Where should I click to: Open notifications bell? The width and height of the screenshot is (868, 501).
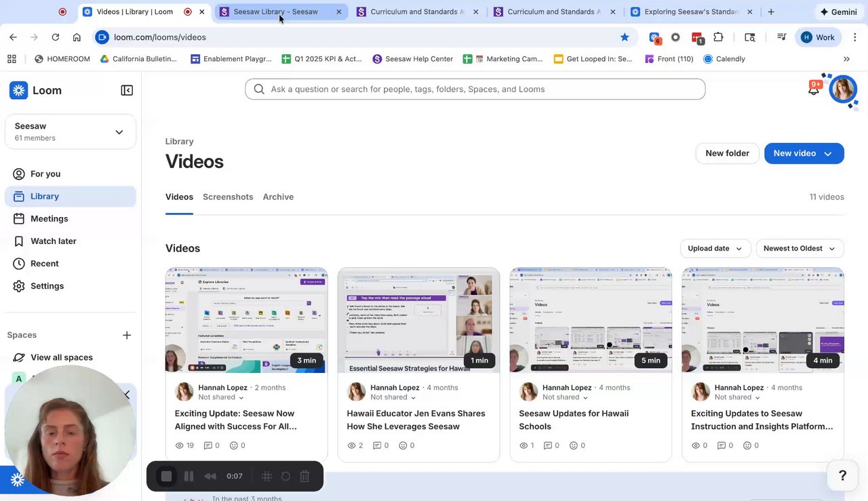(814, 89)
